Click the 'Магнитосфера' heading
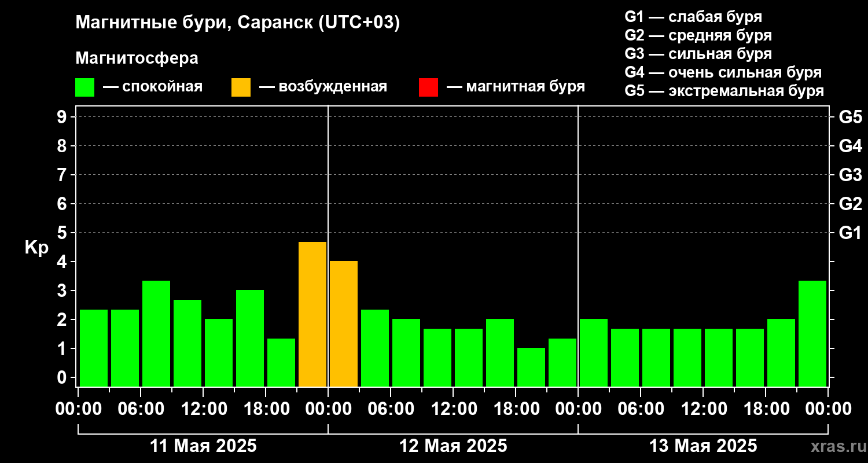This screenshot has width=868, height=463. tap(137, 58)
